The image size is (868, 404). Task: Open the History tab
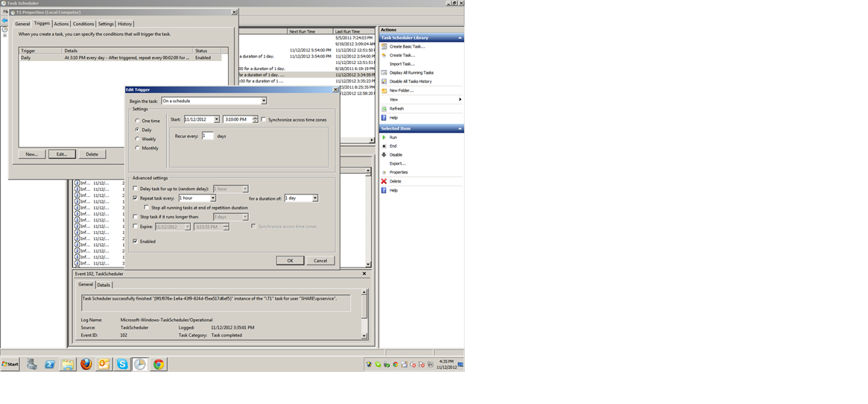tap(125, 24)
